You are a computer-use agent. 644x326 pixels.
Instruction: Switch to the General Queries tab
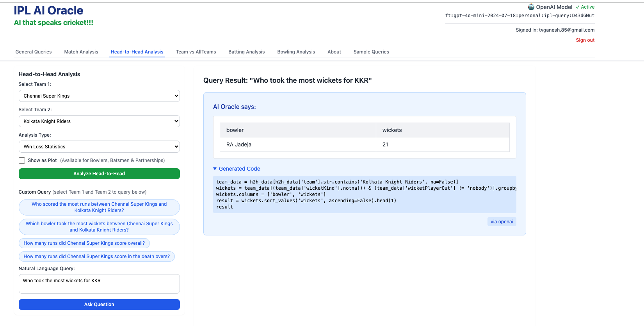[34, 52]
